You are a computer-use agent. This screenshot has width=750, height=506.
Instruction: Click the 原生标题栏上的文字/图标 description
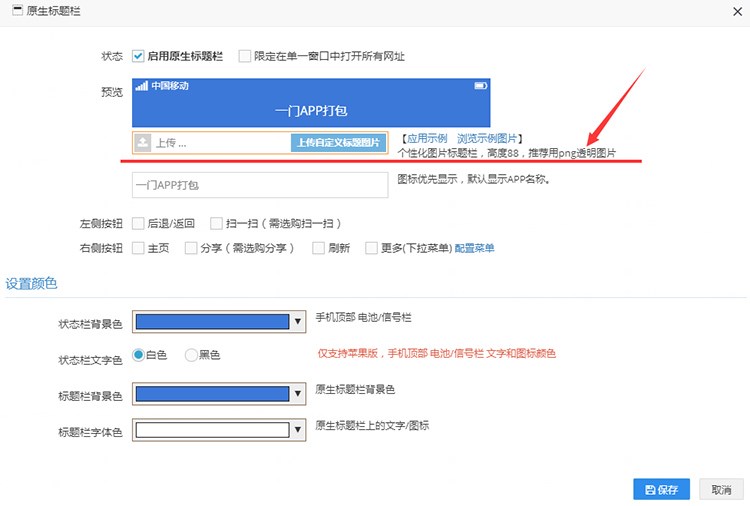372,426
